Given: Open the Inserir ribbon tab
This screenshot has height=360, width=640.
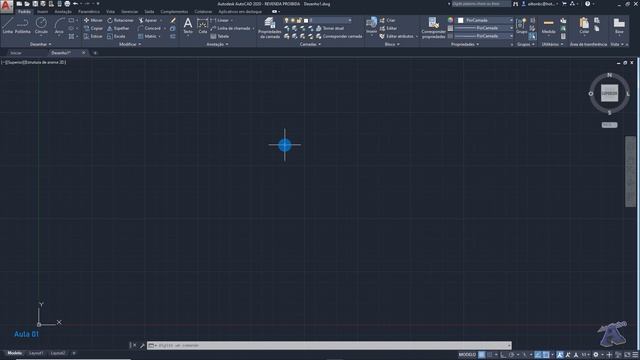Looking at the screenshot, I should click(42, 11).
